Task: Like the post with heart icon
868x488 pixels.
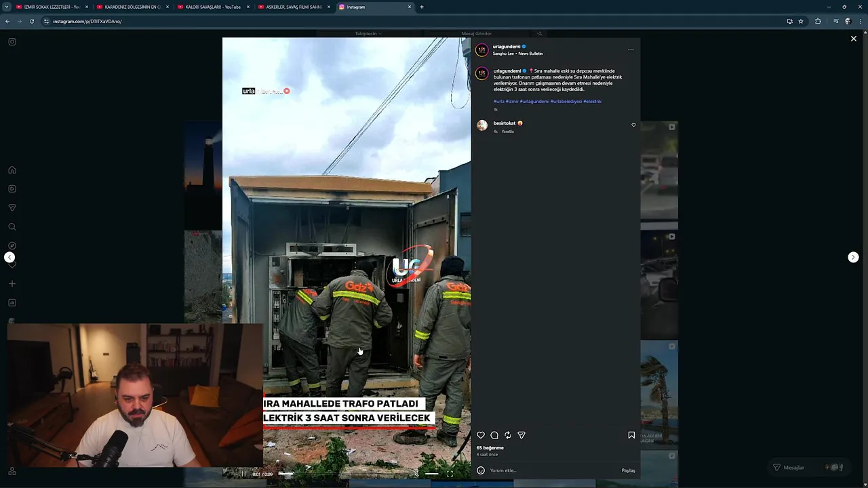Action: point(481,435)
